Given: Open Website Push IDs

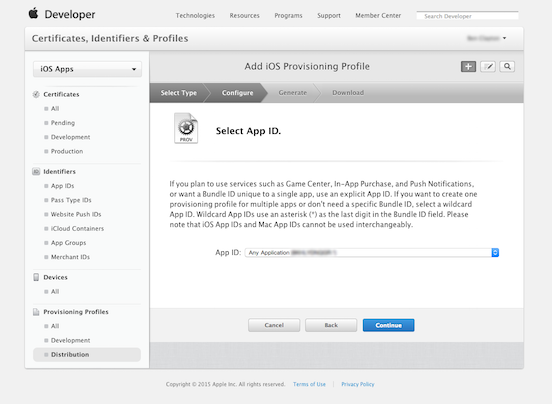Looking at the screenshot, I should click(76, 214).
